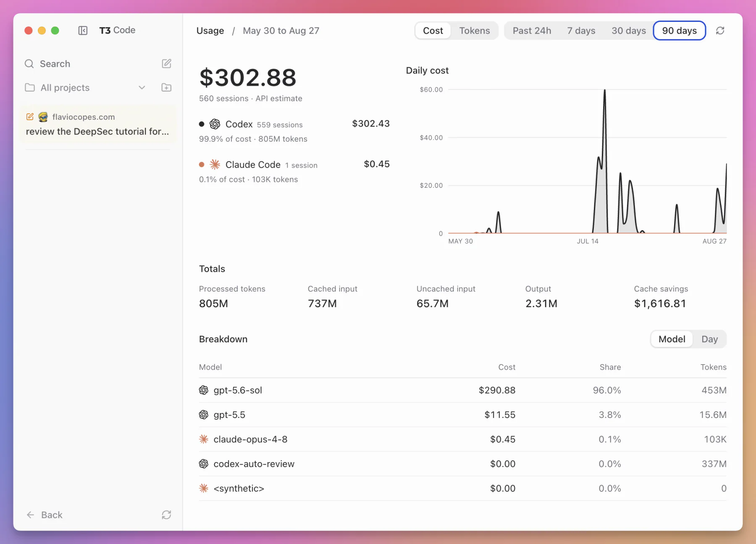Click the 'May 30 to Aug 27' date range
This screenshot has width=756, height=544.
[x=281, y=31]
